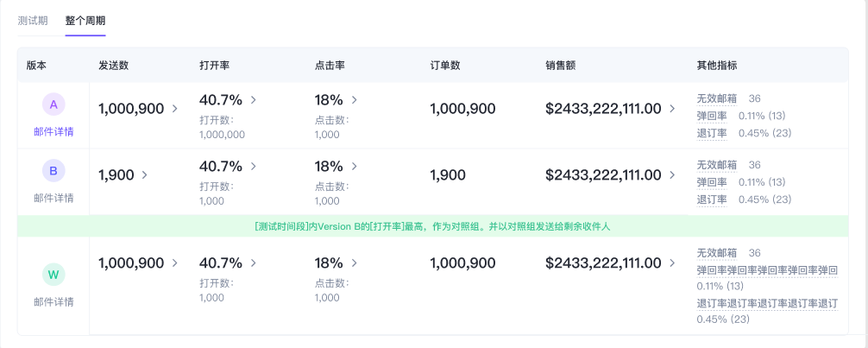Open 邮件详情 link for version W
The width and height of the screenshot is (868, 348).
(53, 301)
